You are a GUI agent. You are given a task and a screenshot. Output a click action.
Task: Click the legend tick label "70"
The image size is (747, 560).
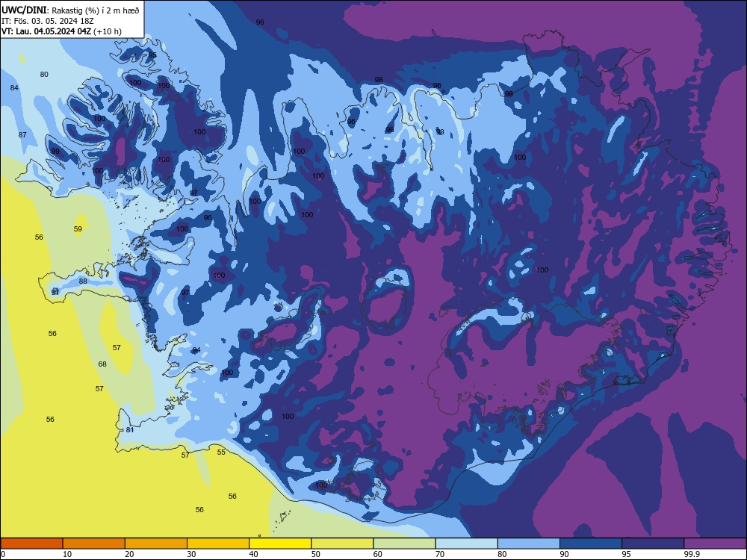(440, 554)
